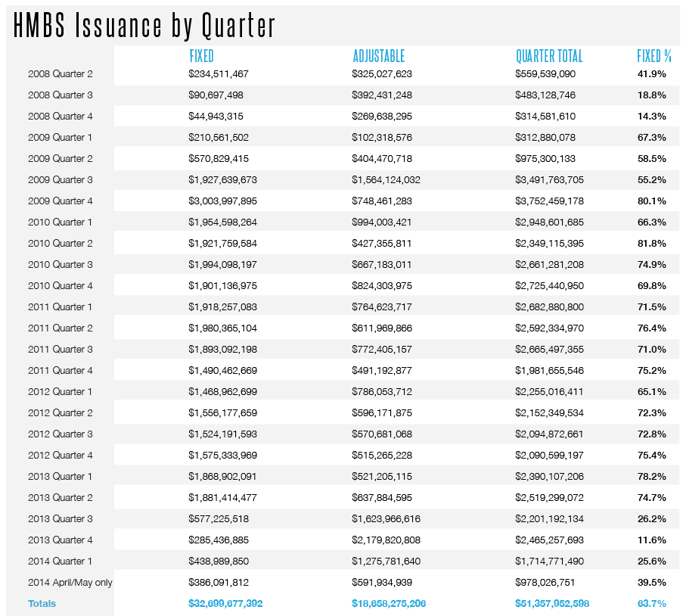Click grand total $51,357,952,598

(x=552, y=603)
